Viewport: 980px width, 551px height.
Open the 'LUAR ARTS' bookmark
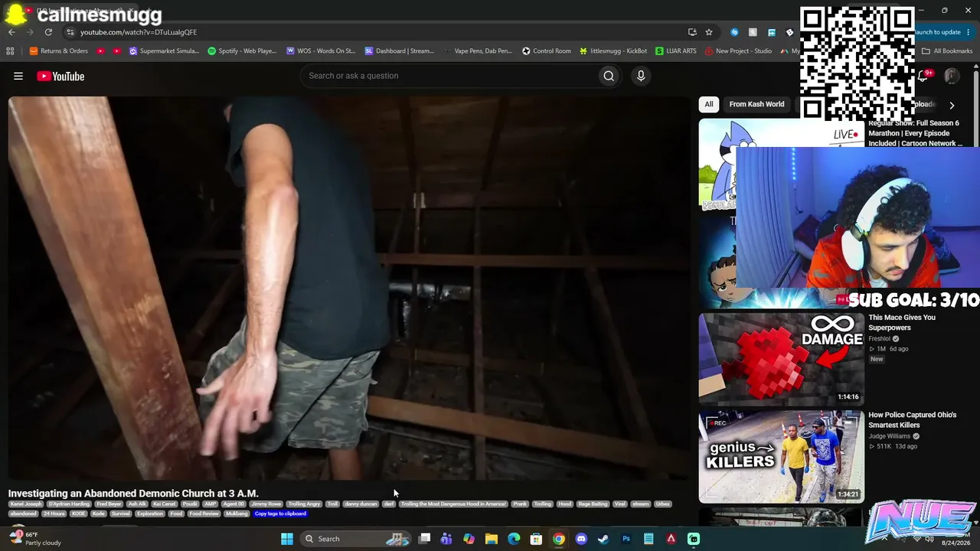pyautogui.click(x=675, y=51)
